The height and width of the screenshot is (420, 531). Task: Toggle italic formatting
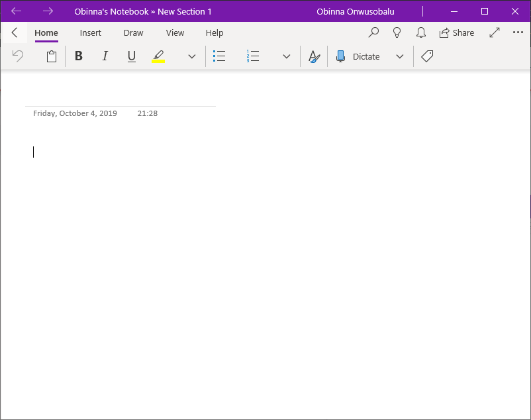coord(105,56)
